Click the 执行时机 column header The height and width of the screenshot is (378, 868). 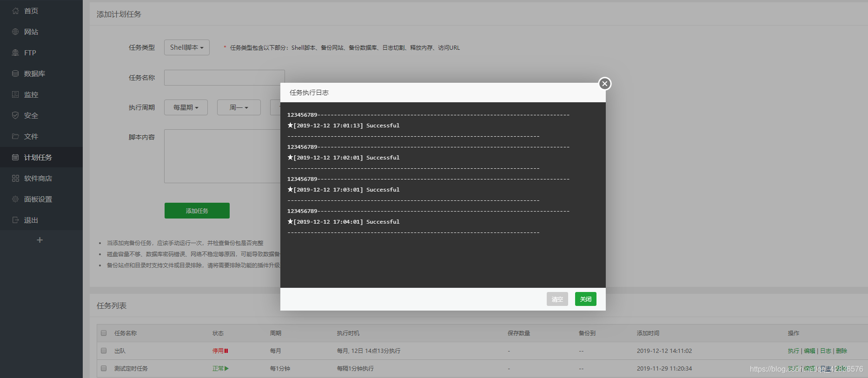348,333
